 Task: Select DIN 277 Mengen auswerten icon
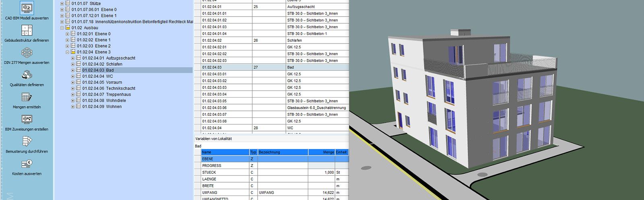[27, 53]
